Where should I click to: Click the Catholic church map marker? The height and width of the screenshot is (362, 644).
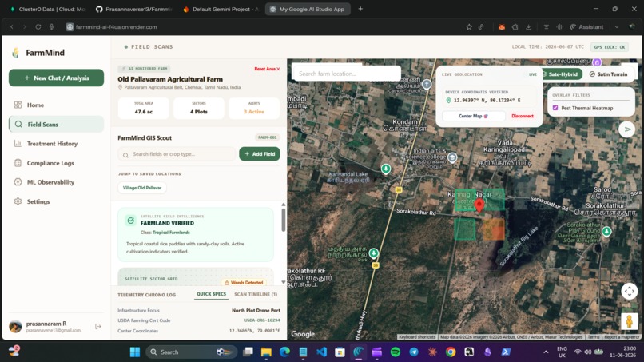[x=427, y=84]
